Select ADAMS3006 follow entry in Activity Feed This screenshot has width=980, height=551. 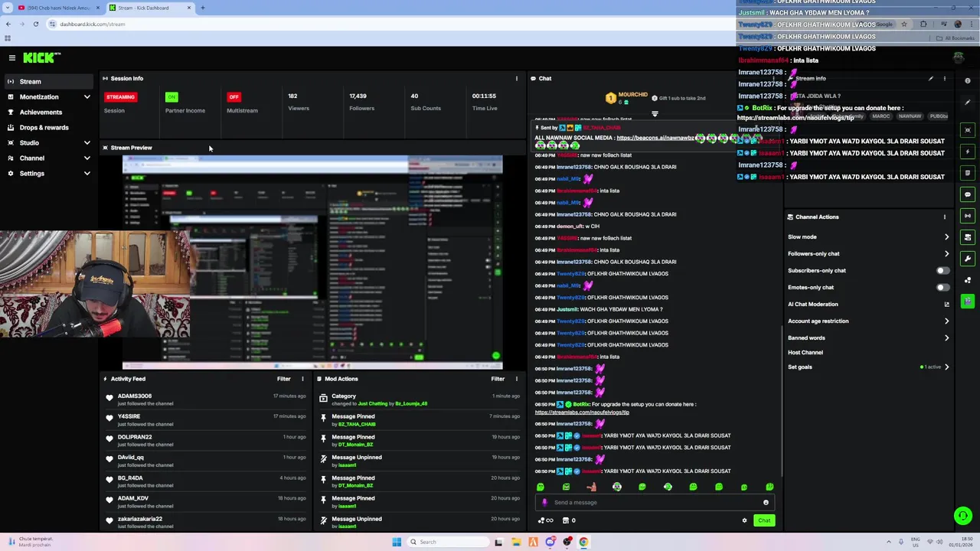point(207,399)
